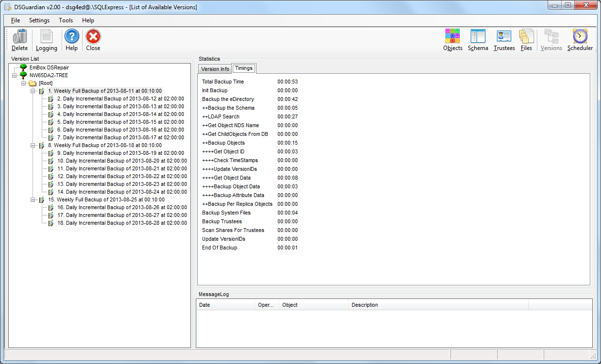Viewport: 601px width, 364px height.
Task: Select 12. Daily Incremental Backup of 2013-08-22
Action: tap(122, 176)
